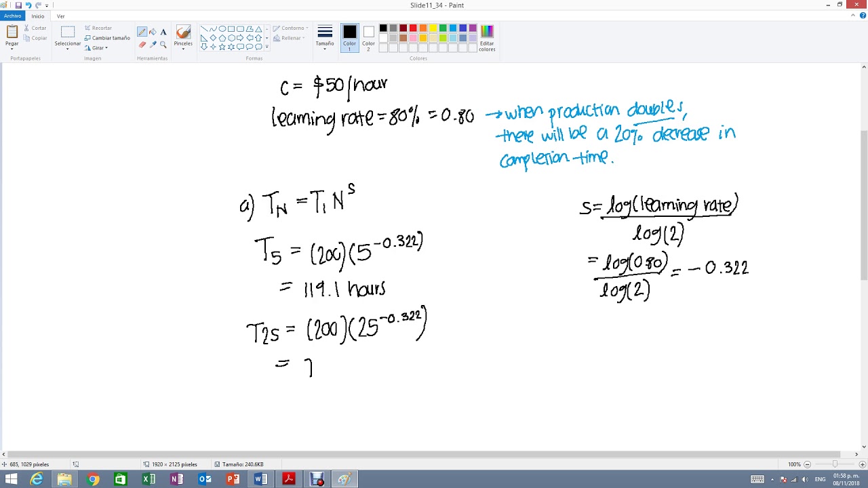Open the Pegar dropdown arrow
Screen dimensions: 868x488
[12, 49]
